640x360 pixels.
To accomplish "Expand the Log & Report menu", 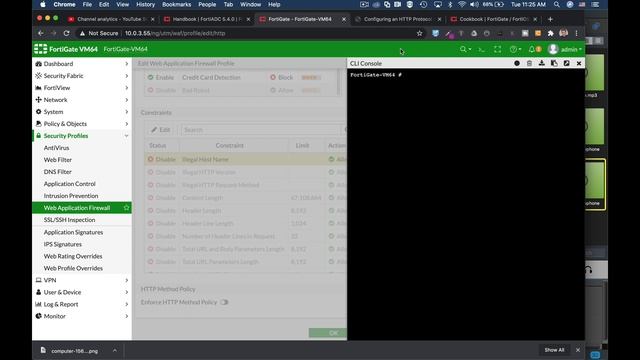I will tap(82, 304).
